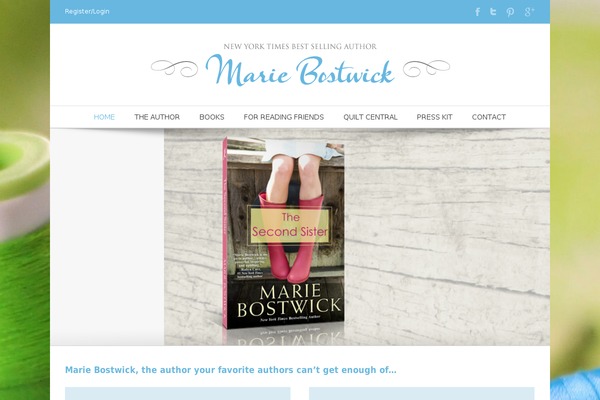Click the New York Times Best Selling Author tagline

[x=300, y=47]
